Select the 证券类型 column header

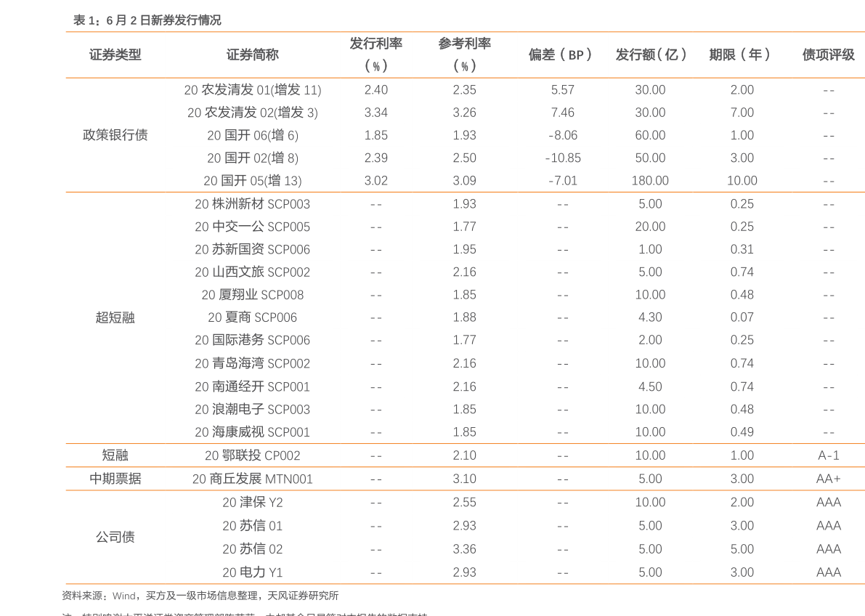[x=115, y=54]
